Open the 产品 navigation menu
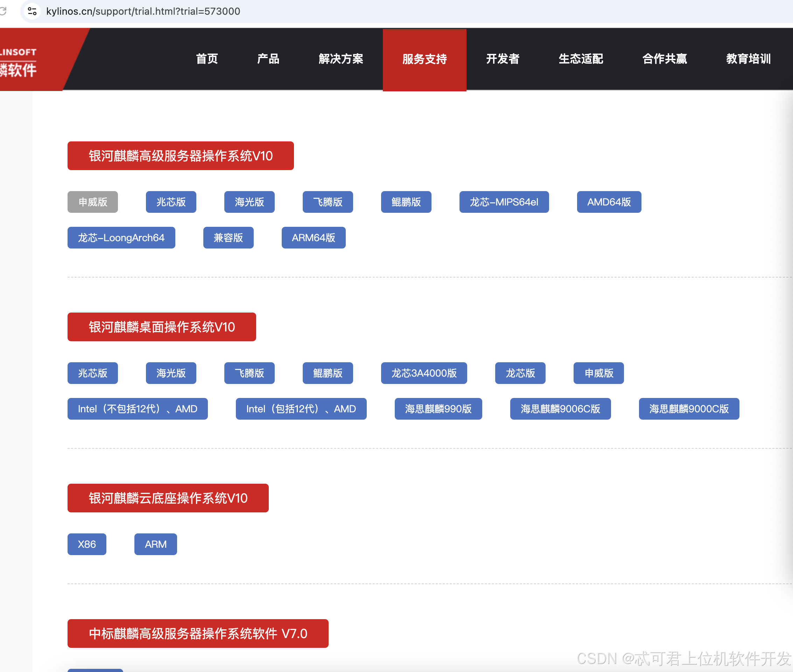Viewport: 793px width, 672px height. coord(268,59)
